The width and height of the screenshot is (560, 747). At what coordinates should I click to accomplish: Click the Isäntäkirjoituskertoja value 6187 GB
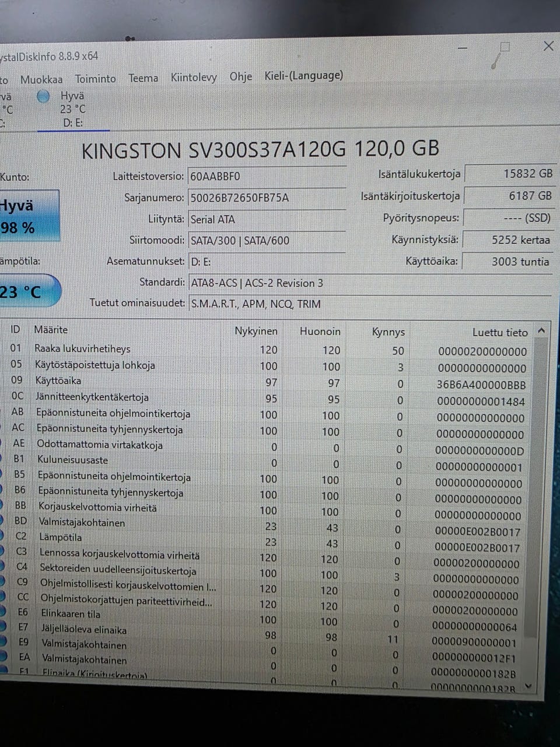[x=510, y=196]
